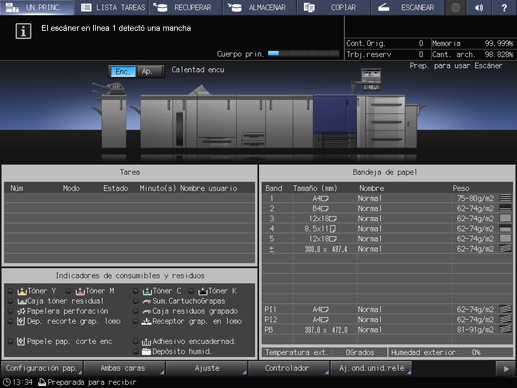
Task: Open the UN. PRINC. main unit tab
Action: pyautogui.click(x=37, y=7)
